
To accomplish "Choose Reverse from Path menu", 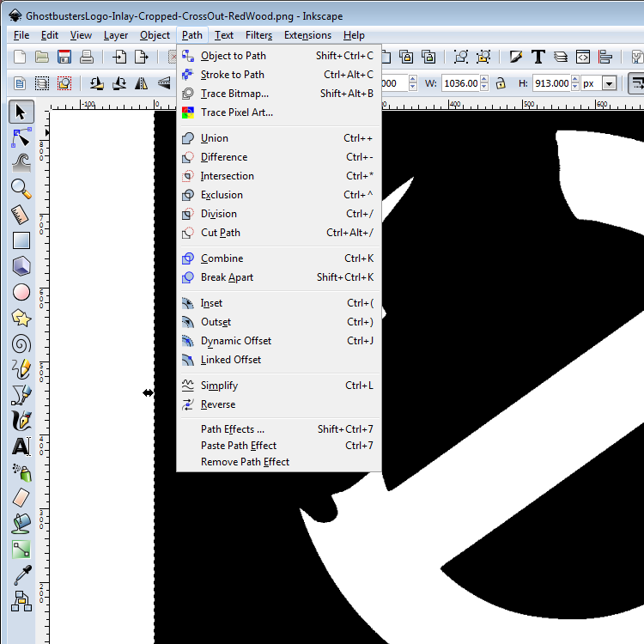I will coord(278,404).
